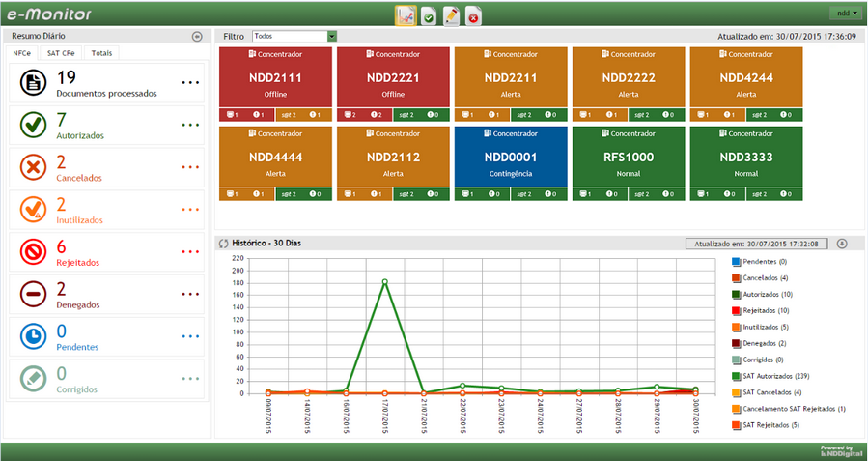Click the red X document toolbar icon
The height and width of the screenshot is (461, 868).
click(473, 14)
